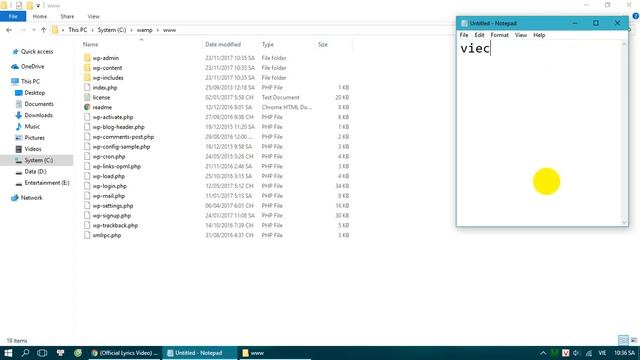Select wp-mail.php file
This screenshot has width=640, height=360.
(x=109, y=196)
